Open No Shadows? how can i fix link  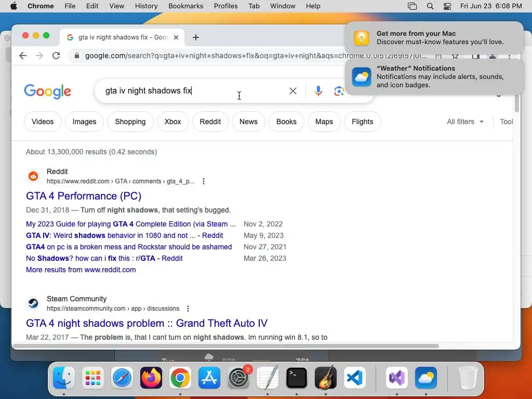[104, 259]
